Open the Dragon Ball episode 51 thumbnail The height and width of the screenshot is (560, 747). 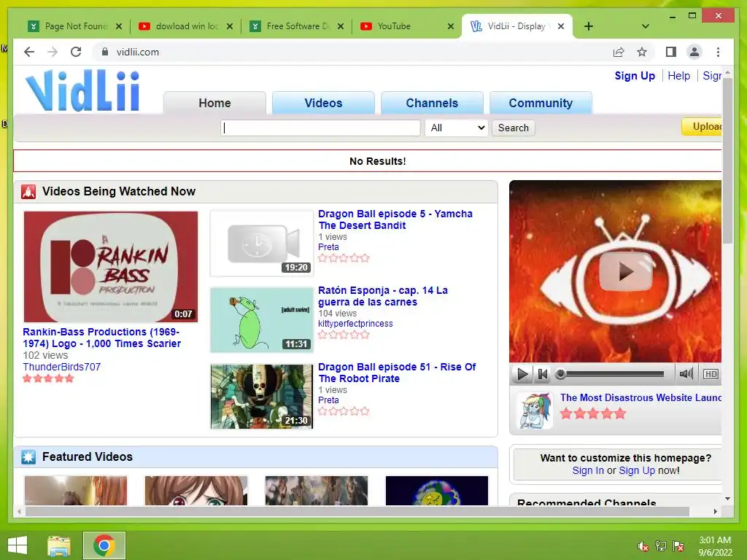point(262,397)
